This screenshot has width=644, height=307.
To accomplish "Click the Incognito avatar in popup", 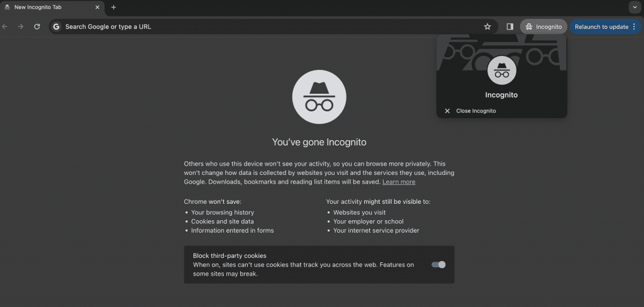I will [x=501, y=70].
